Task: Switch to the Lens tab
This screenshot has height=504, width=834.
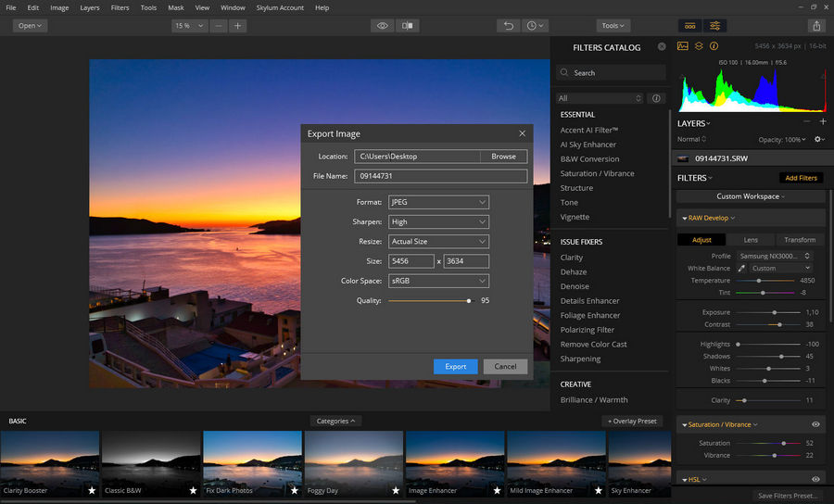Action: click(x=751, y=240)
